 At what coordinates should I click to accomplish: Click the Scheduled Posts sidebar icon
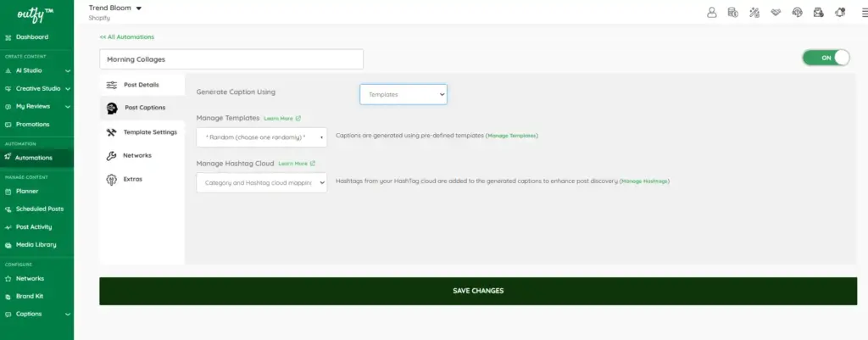[8, 209]
